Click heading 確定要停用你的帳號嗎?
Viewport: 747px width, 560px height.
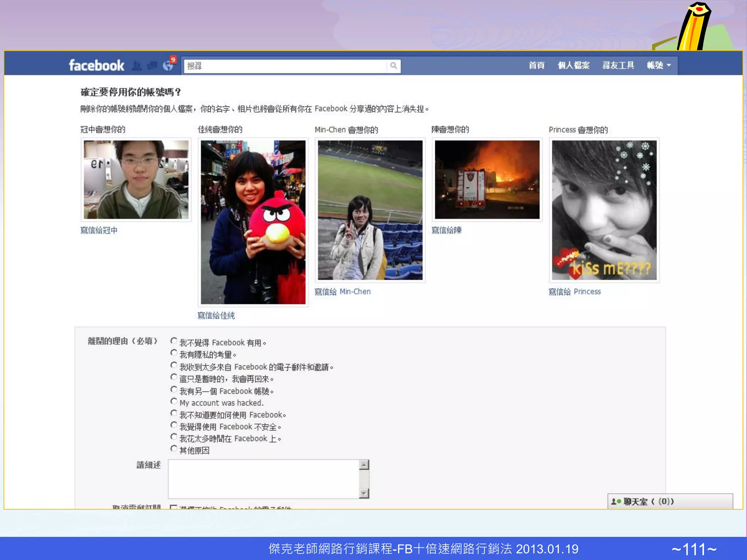point(131,92)
